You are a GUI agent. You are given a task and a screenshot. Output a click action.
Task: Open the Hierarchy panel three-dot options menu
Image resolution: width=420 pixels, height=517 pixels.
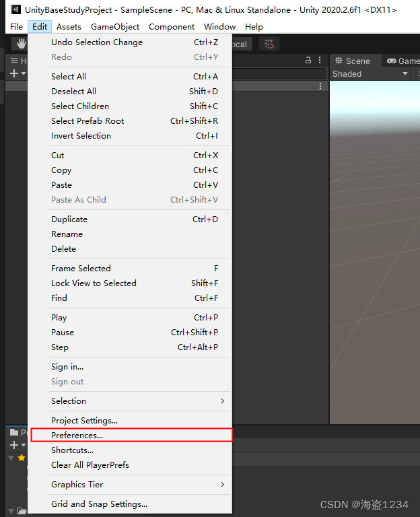tap(320, 60)
